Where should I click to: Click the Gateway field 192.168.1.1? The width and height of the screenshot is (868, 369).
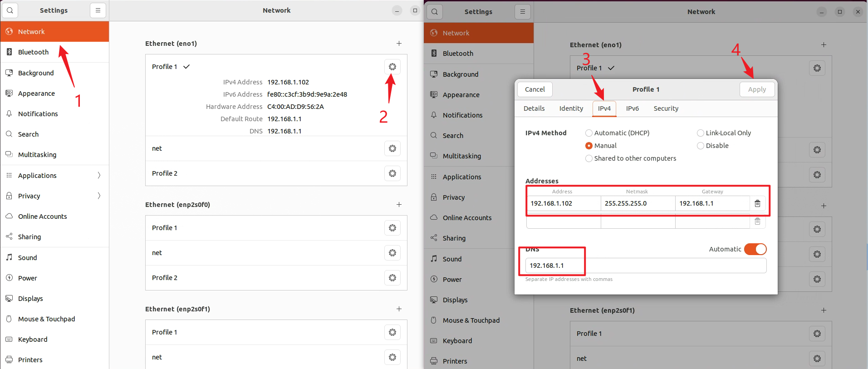[712, 203]
